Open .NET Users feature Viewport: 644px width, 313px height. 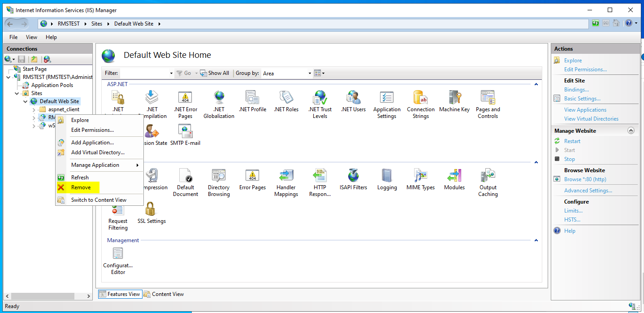[353, 101]
